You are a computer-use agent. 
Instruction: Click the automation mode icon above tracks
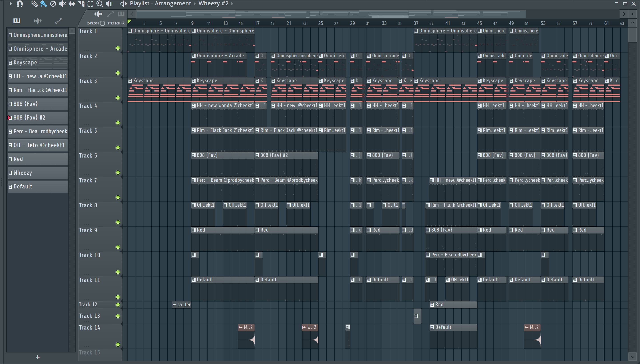[x=110, y=14]
